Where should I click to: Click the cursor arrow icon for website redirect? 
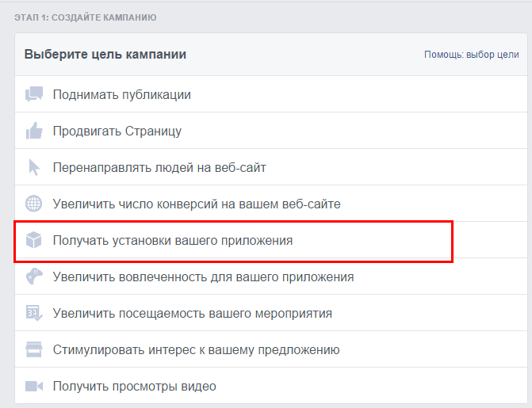point(34,167)
